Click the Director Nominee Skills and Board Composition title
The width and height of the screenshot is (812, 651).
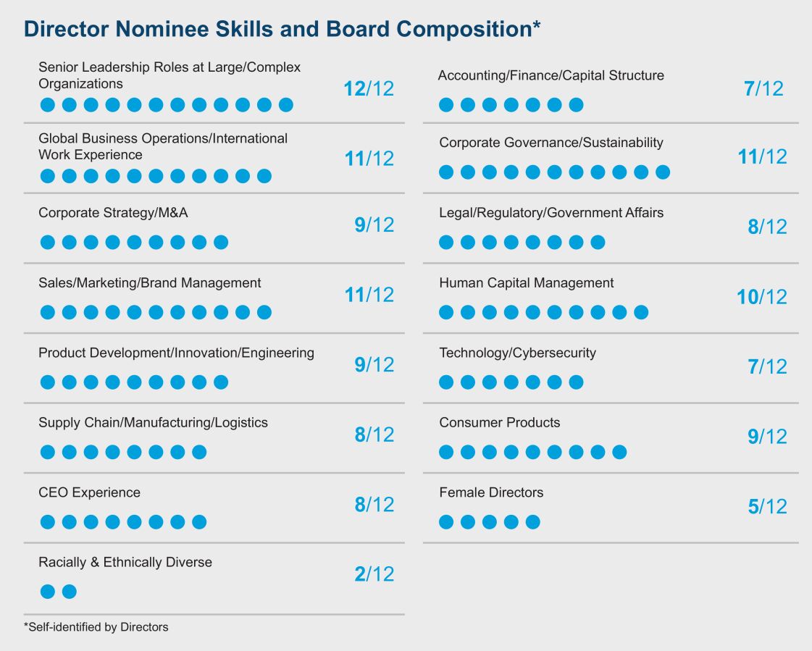282,29
